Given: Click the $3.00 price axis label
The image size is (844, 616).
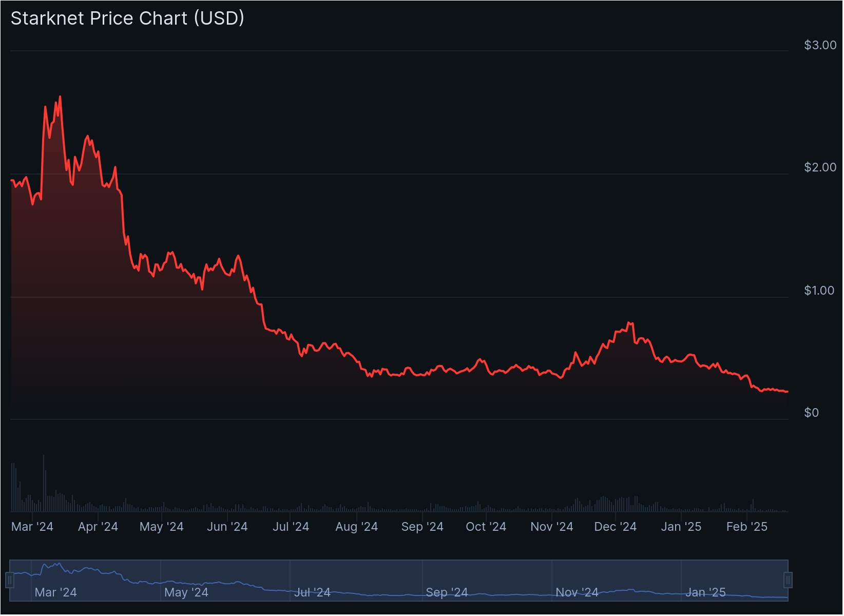Looking at the screenshot, I should point(820,45).
